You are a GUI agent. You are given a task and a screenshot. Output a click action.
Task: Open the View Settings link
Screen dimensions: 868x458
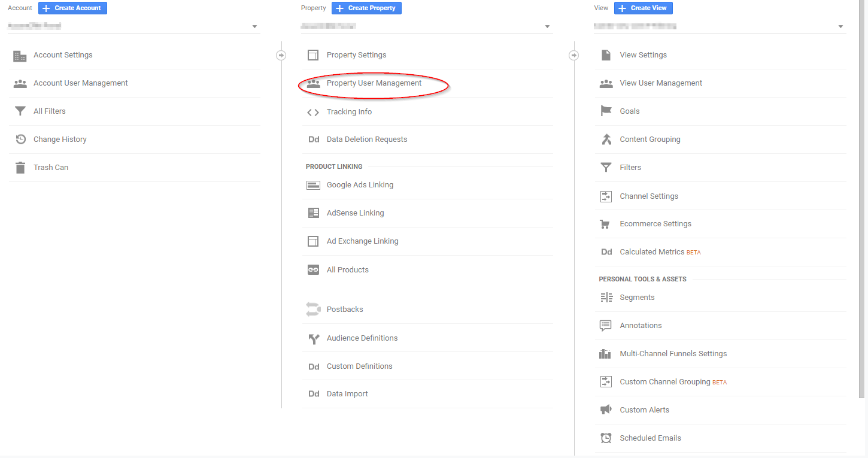644,55
